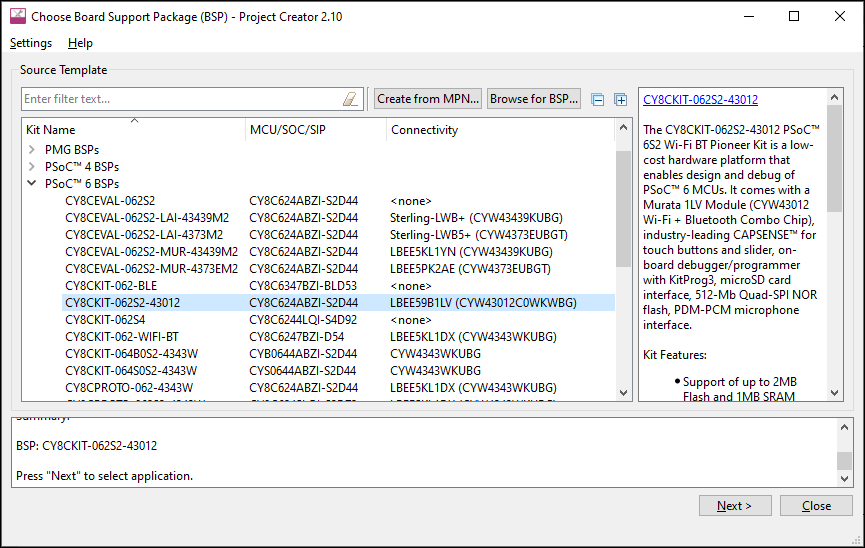Open the Settings menu
The width and height of the screenshot is (865, 548).
(x=31, y=43)
